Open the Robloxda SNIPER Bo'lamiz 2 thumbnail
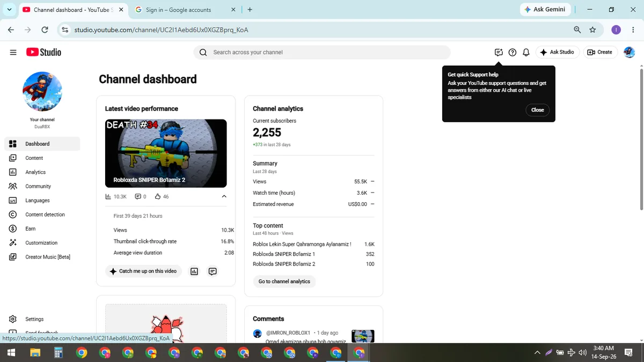The width and height of the screenshot is (644, 362). pos(166,153)
